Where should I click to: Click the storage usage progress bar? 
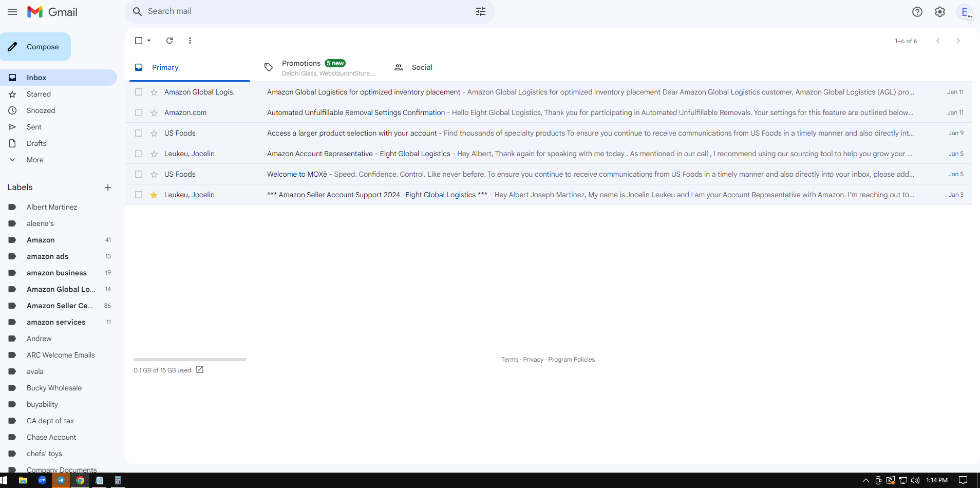click(190, 360)
